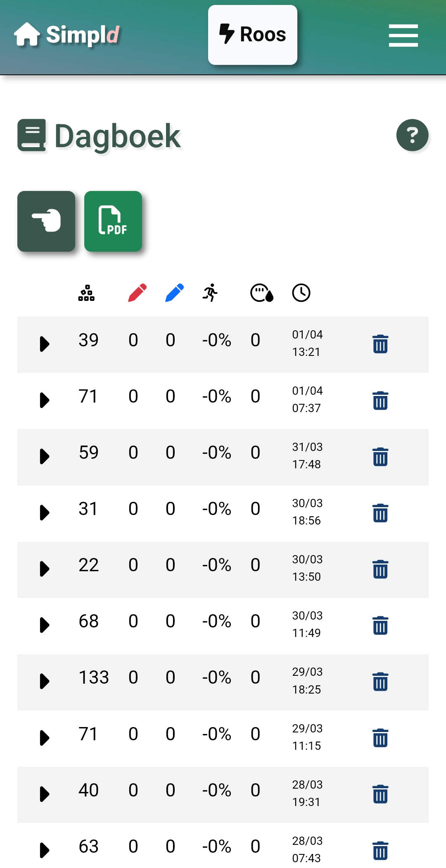Screen dimensions: 446x868
Task: Go to Simpld home icon
Action: (x=27, y=34)
